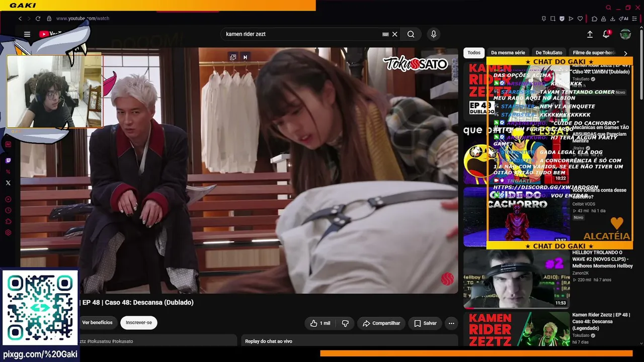Click the pin icon in address bar
This screenshot has height=362, width=644.
(544, 19)
